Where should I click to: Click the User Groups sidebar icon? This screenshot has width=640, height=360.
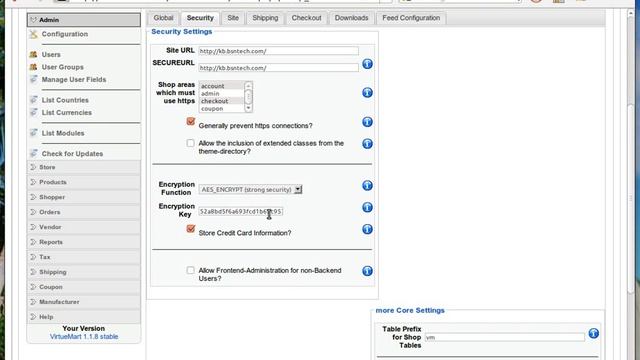pos(33,67)
